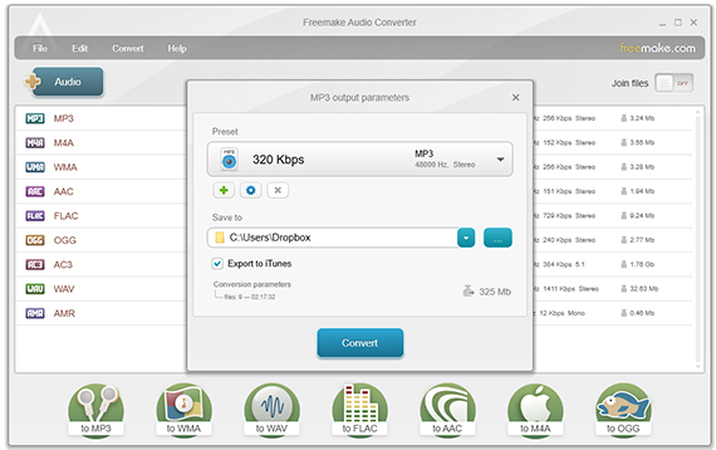Toggle the Join files switch
Viewport: 716px width, 450px height.
click(680, 83)
